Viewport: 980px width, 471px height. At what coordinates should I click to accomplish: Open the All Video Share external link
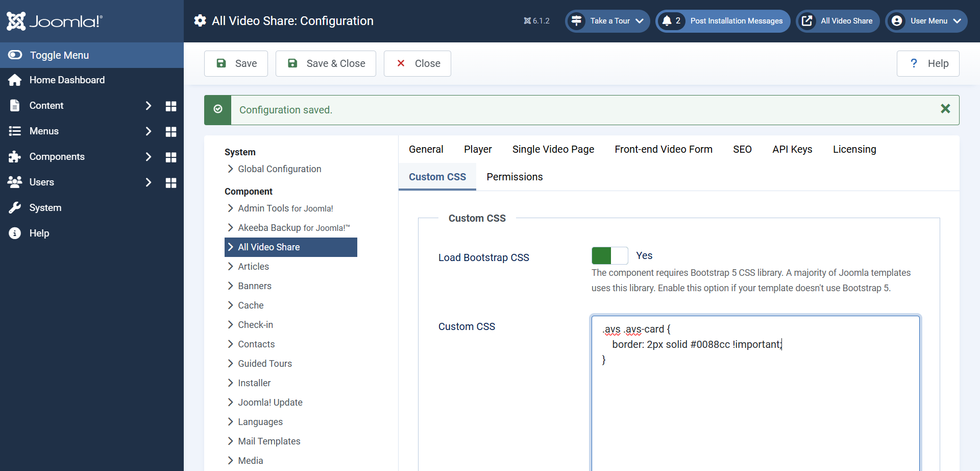pyautogui.click(x=838, y=21)
